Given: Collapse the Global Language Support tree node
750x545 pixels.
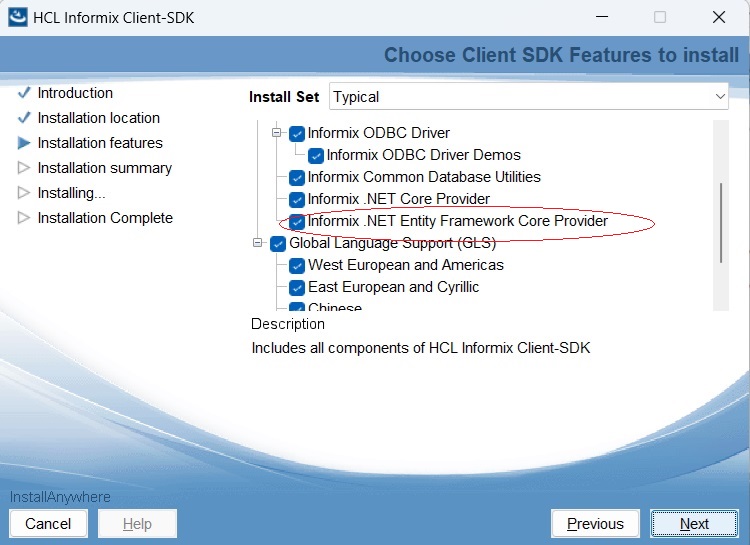Looking at the screenshot, I should 257,243.
